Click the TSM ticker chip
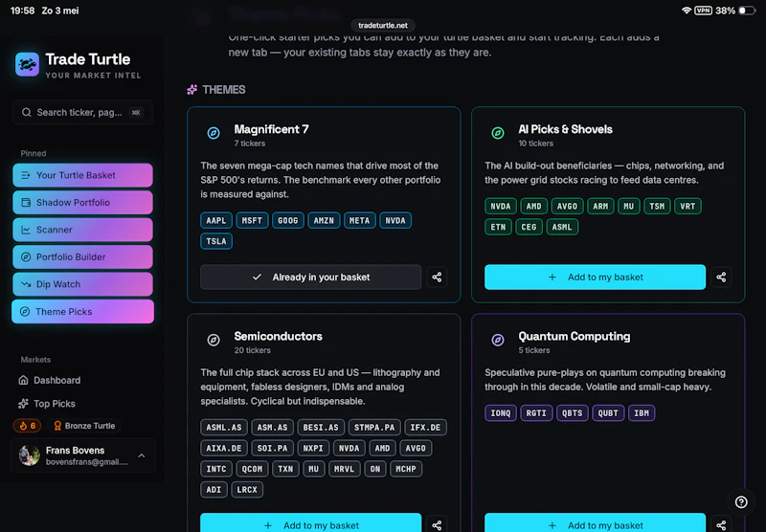The image size is (766, 532). (657, 206)
